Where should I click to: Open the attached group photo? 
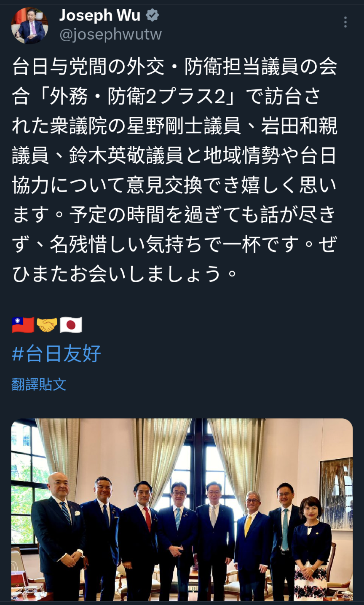click(182, 510)
